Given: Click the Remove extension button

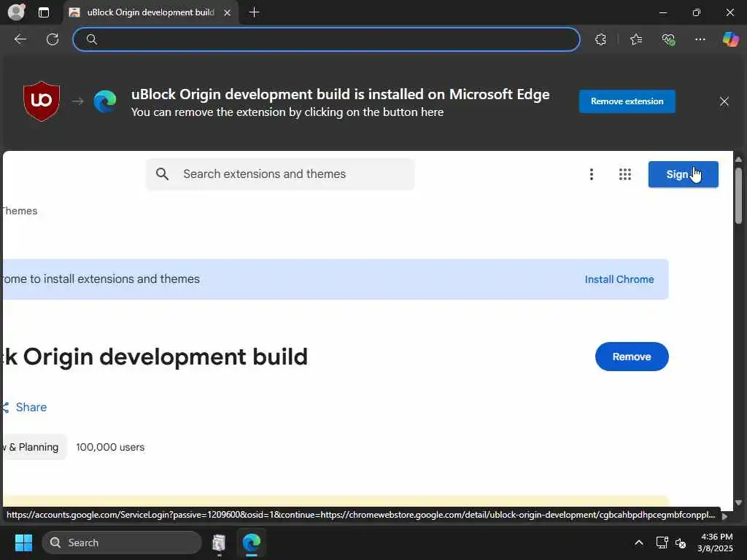Looking at the screenshot, I should 627,101.
